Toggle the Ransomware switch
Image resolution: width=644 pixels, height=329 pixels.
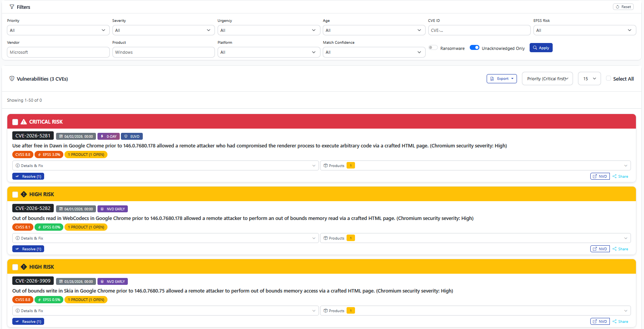433,48
